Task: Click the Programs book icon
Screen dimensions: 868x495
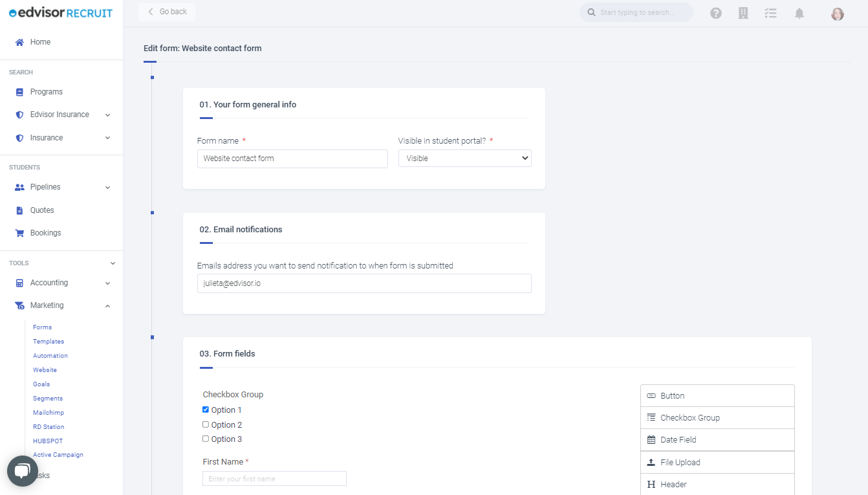Action: pos(19,92)
